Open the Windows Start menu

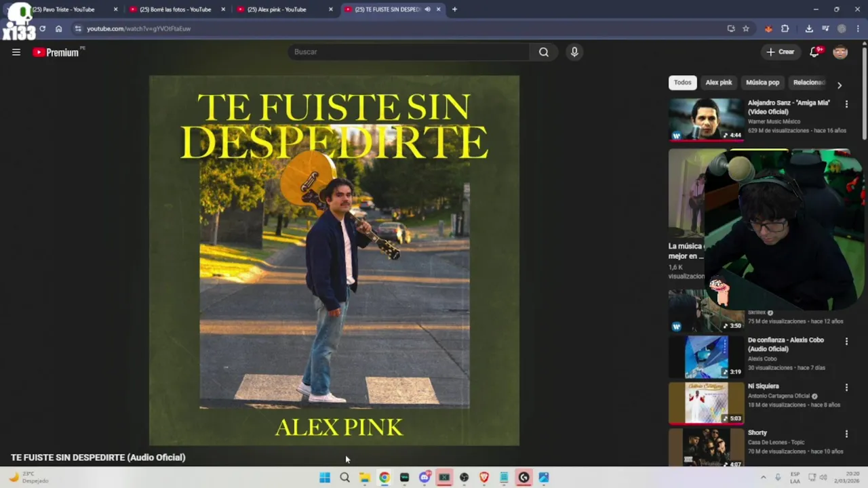(x=325, y=478)
